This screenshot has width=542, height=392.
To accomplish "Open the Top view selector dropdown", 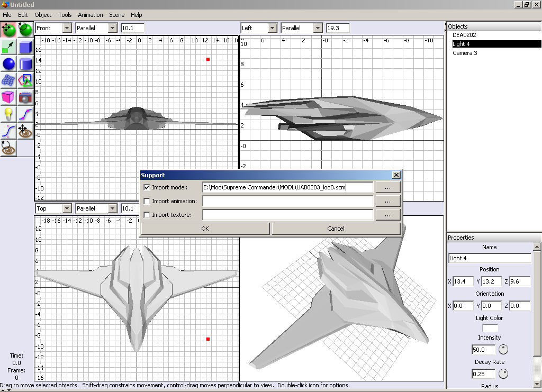I will coord(67,208).
